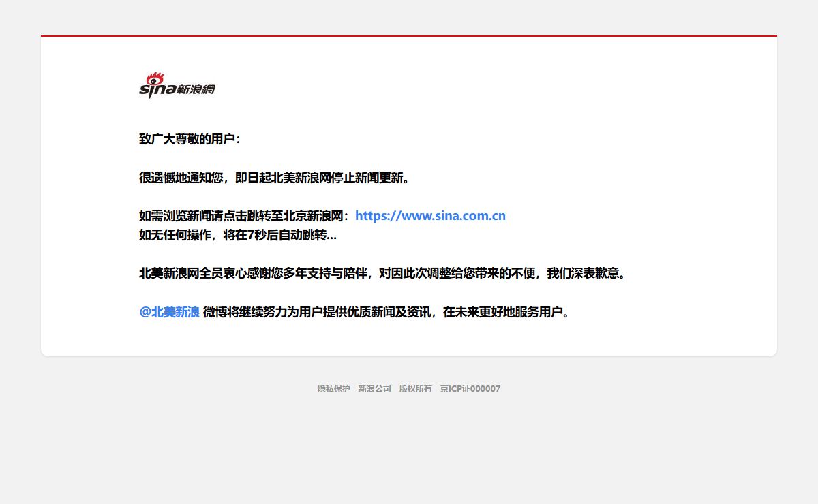
Task: Click the 版权所有 footer link
Action: [x=416, y=389]
